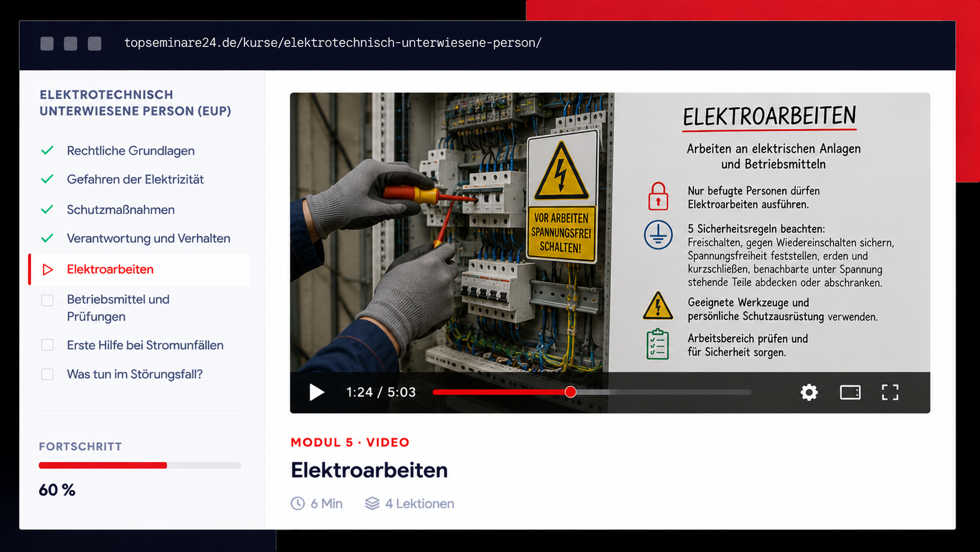This screenshot has width=980, height=552.
Task: Click the small yellow warning triangle icon
Action: pos(657,305)
